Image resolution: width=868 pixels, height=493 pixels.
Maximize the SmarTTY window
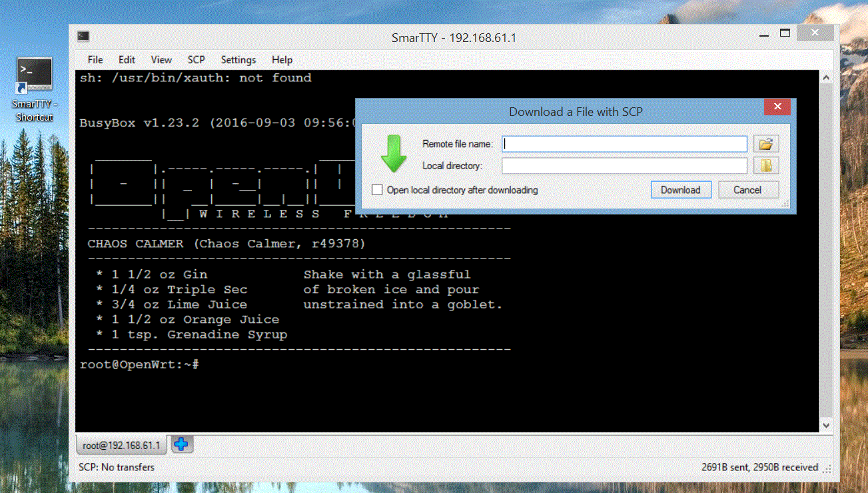point(785,33)
